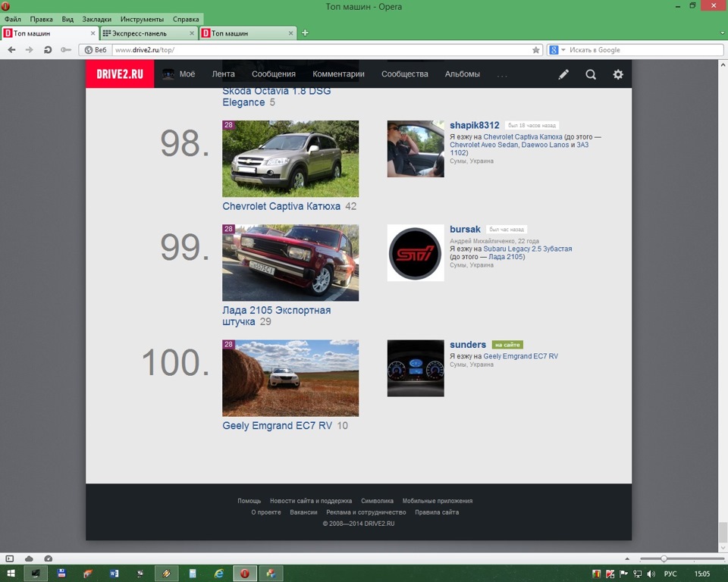Click the page vertical scrollbar thumb
The height and width of the screenshot is (582, 728).
pyautogui.click(x=723, y=531)
